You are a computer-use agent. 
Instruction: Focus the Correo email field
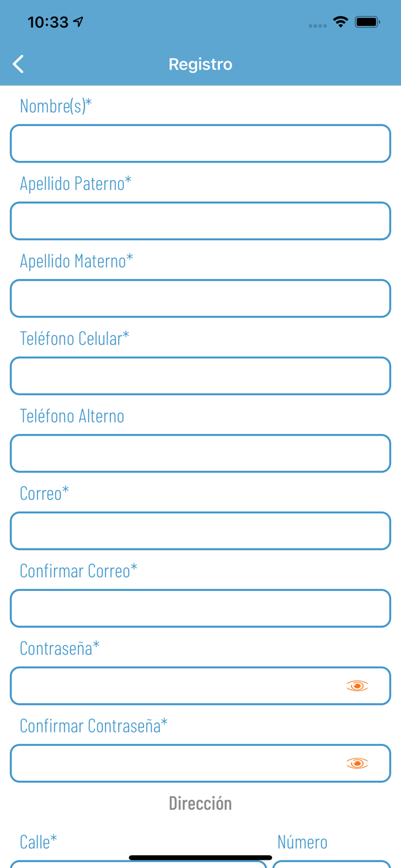point(200,531)
